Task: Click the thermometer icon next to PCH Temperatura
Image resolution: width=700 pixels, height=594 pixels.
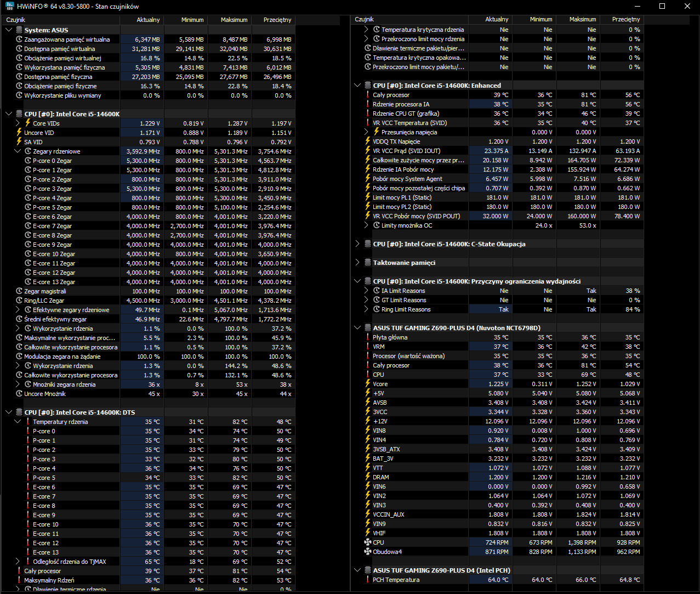Action: pyautogui.click(x=368, y=580)
